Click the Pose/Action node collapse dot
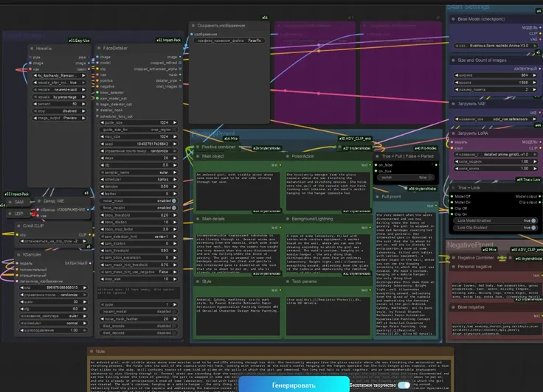The image size is (543, 392). point(288,156)
